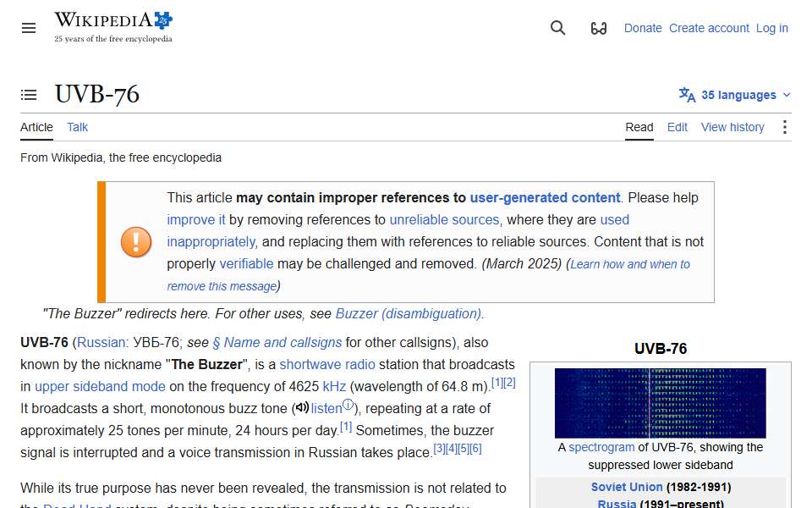The width and height of the screenshot is (812, 508).
Task: Open the Soviet Union infobox link
Action: [x=627, y=487]
